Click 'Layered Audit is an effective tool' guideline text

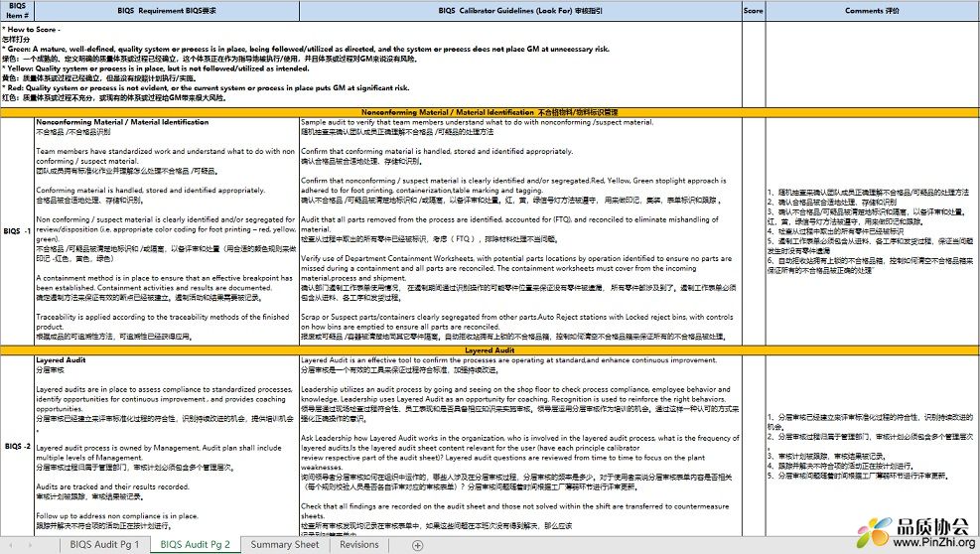point(509,360)
